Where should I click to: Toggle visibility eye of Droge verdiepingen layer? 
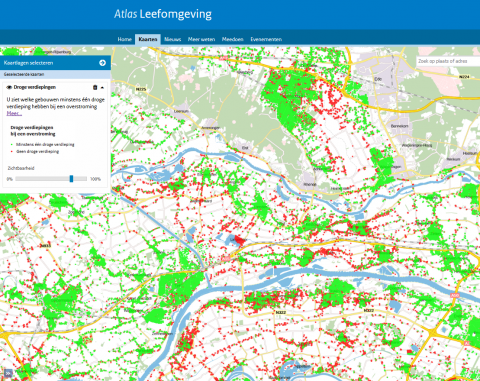[9, 87]
